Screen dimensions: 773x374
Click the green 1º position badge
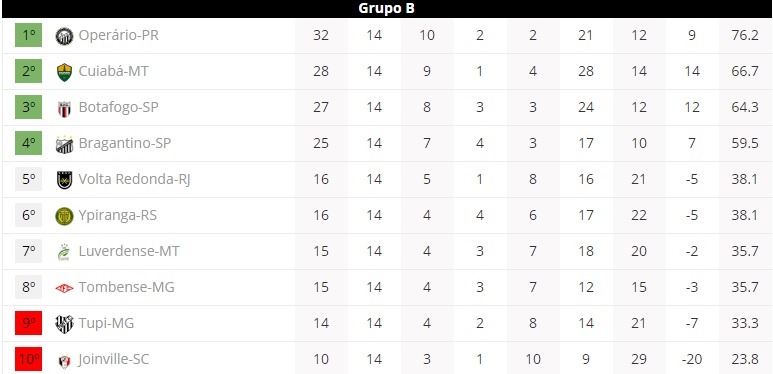29,35
